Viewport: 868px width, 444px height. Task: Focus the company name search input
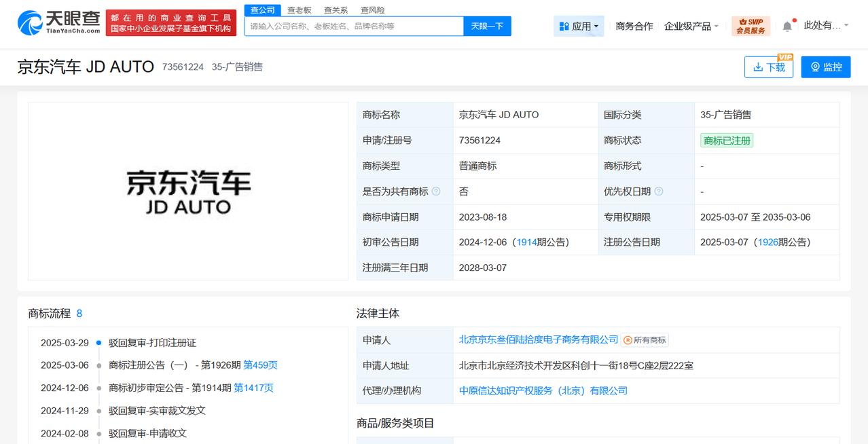pos(354,26)
